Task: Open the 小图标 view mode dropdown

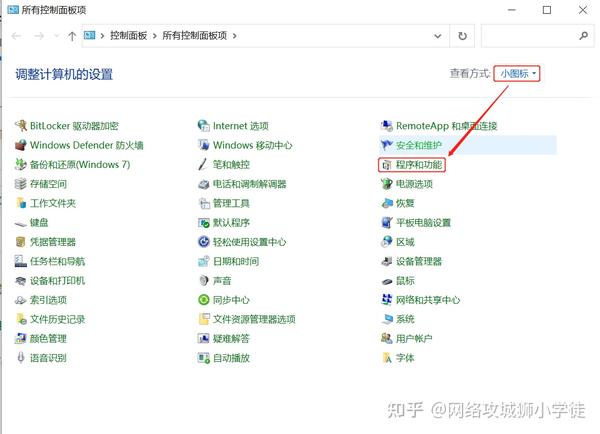Action: 517,73
